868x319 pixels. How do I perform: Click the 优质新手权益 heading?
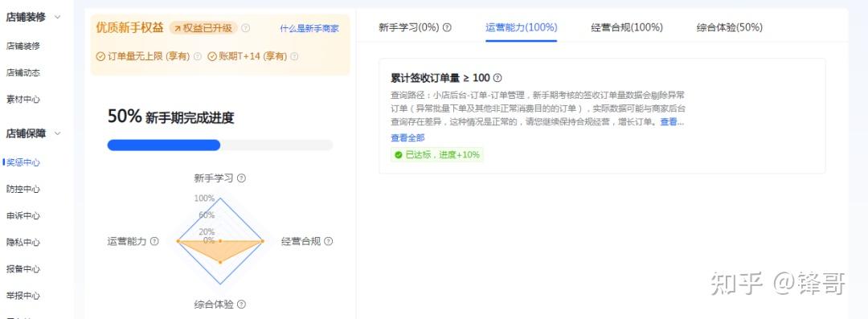coord(130,27)
